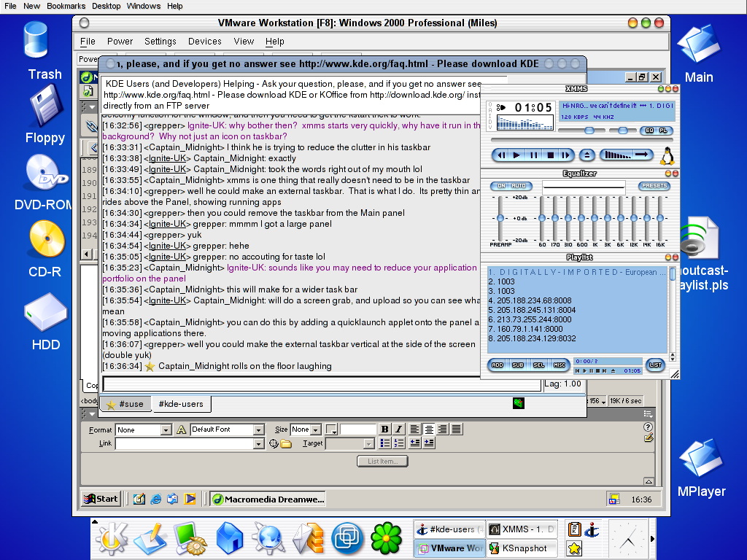
Task: Toggle XMMS repeat arrow button
Action: coord(643,155)
